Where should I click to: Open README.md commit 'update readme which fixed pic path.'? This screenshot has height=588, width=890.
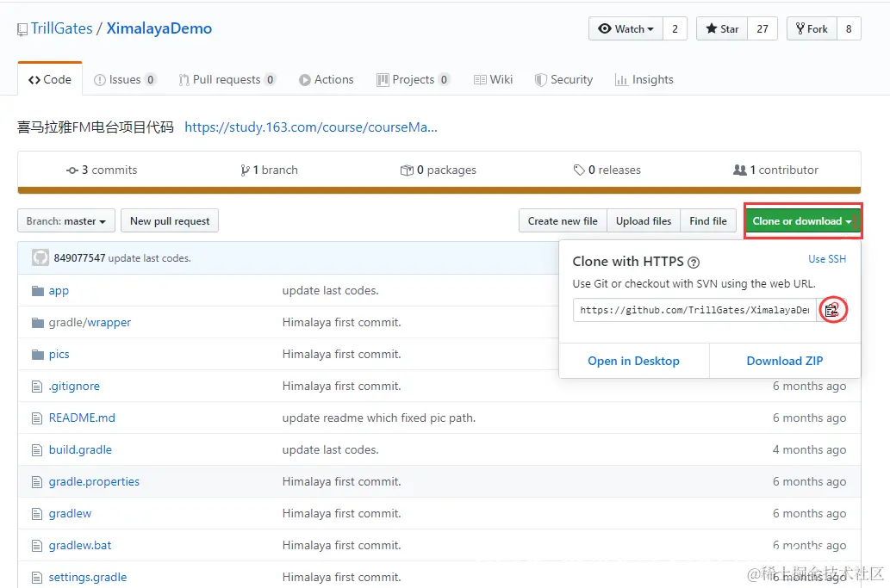379,418
